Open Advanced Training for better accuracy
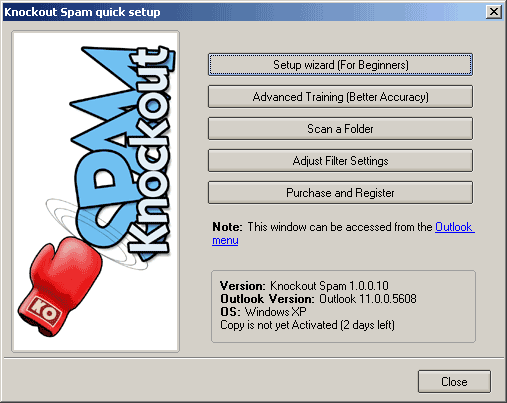This screenshot has height=403, width=507. (340, 97)
